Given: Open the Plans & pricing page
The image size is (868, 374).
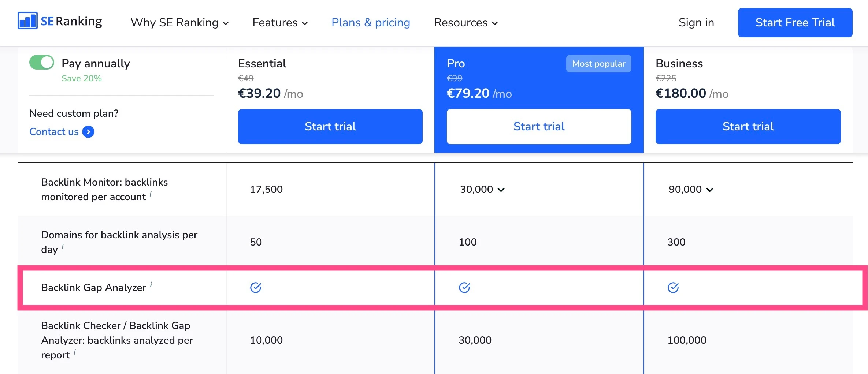Looking at the screenshot, I should [x=371, y=23].
